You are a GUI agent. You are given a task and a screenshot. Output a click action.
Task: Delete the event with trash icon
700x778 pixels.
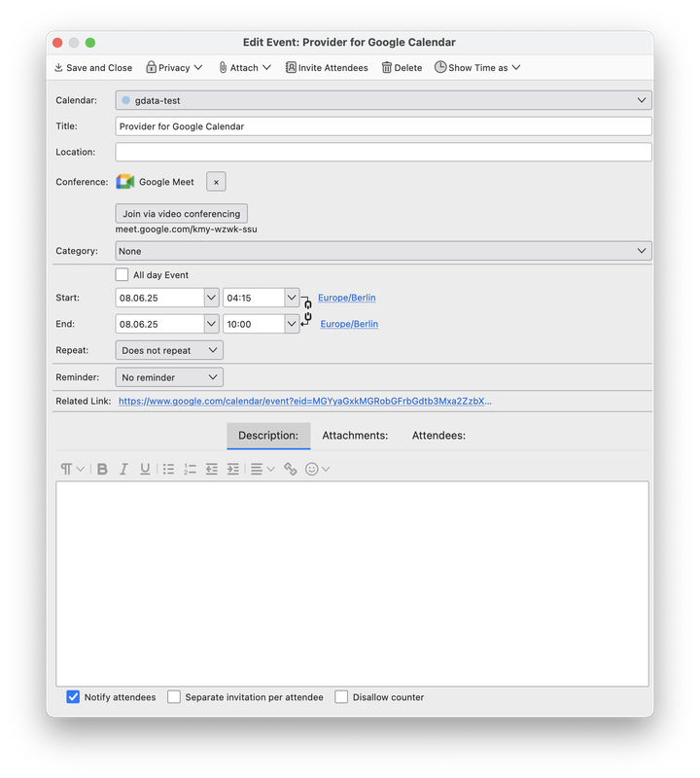tap(402, 67)
